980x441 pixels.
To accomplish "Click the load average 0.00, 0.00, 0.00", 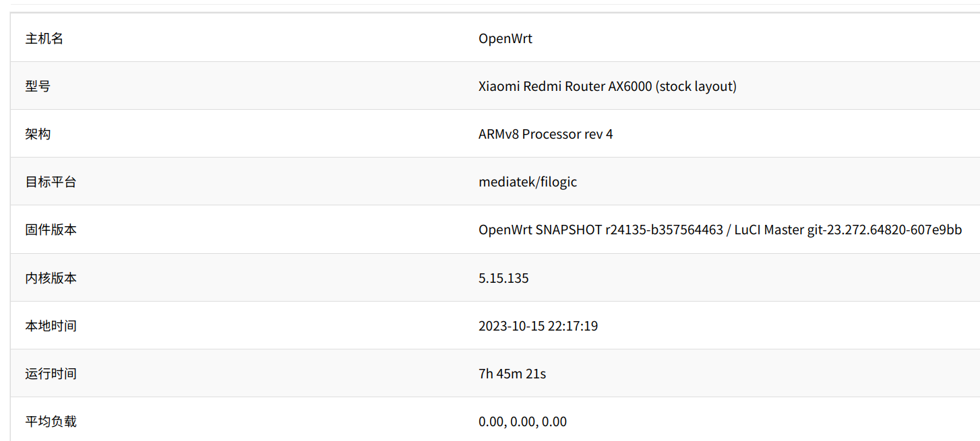I will click(522, 421).
